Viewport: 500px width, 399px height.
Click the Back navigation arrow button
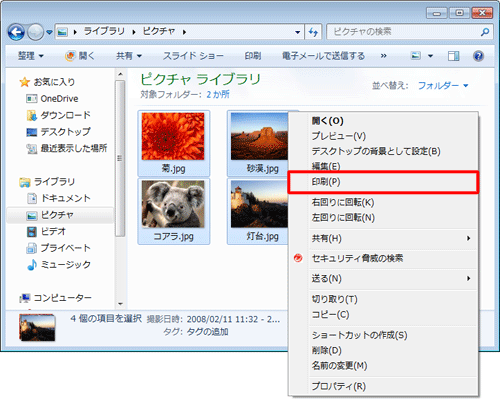pos(16,32)
